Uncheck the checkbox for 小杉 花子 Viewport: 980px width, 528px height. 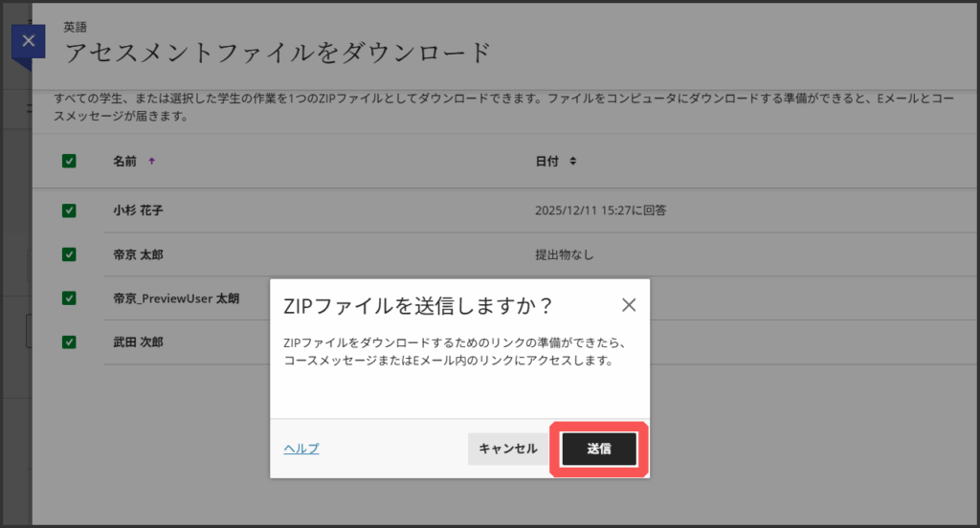[69, 210]
